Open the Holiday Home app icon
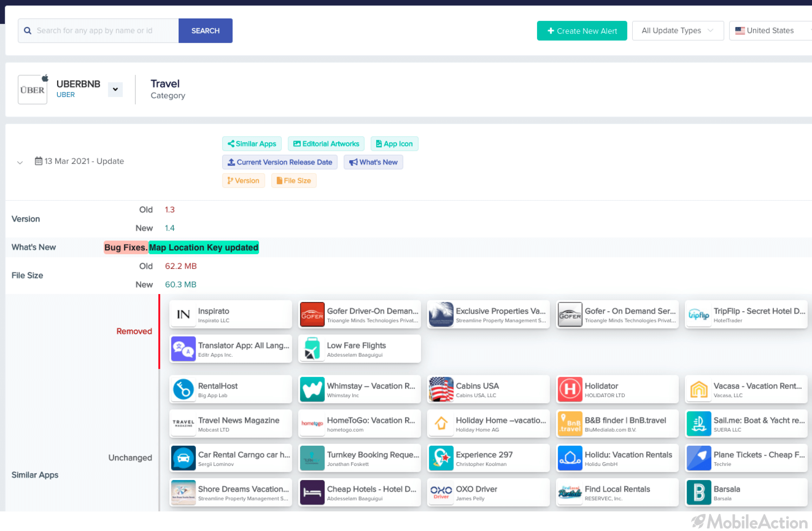The image size is (812, 531). (441, 424)
